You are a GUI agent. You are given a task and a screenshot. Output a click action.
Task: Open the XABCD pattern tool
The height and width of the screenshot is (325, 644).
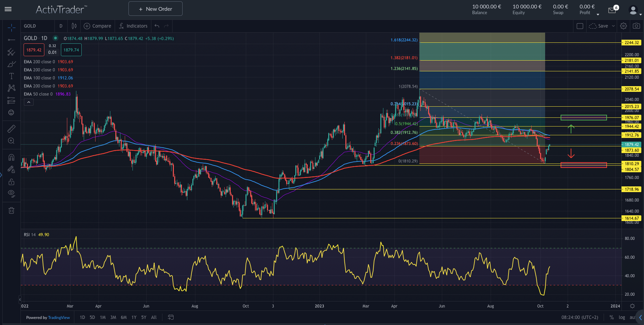[x=11, y=88]
